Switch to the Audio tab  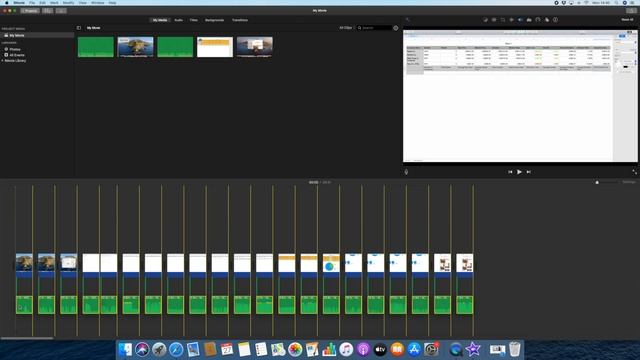click(x=179, y=20)
